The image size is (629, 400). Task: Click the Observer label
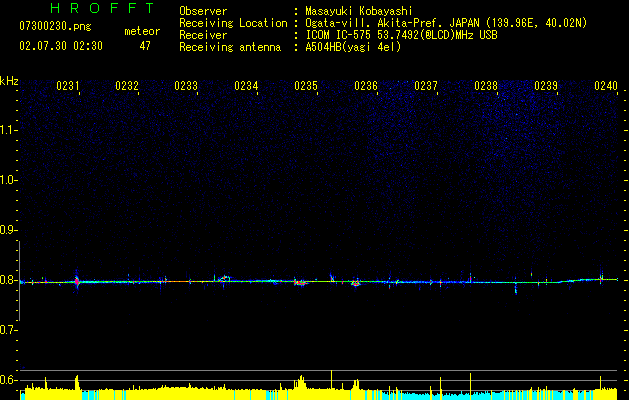click(203, 11)
